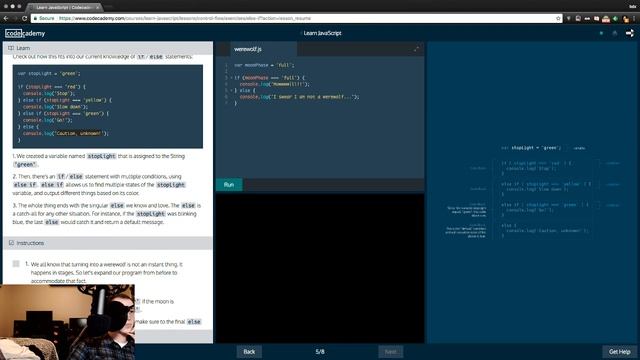Viewport: 640px width, 360px height.
Task: Select the werewolf.js file tab
Action: click(x=263, y=49)
